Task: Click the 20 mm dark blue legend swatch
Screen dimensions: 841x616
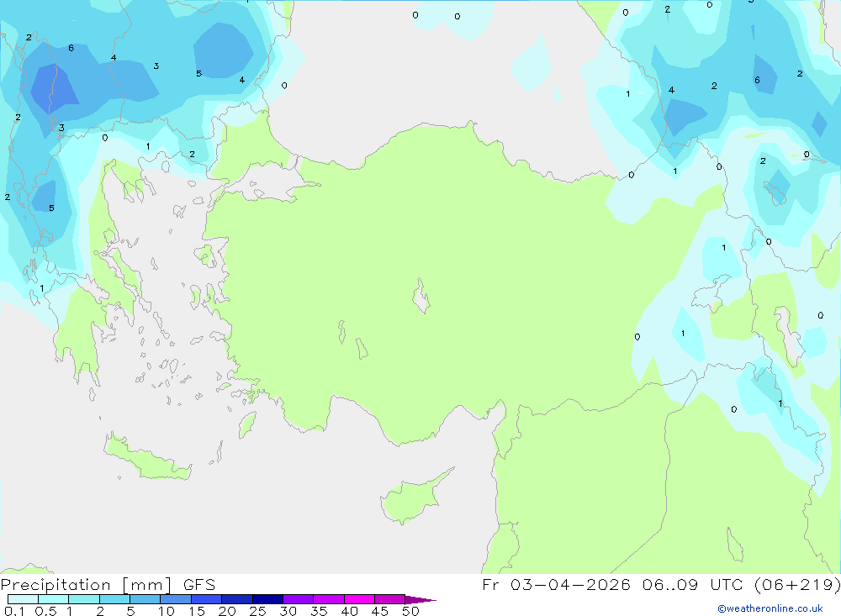Action: tap(237, 599)
